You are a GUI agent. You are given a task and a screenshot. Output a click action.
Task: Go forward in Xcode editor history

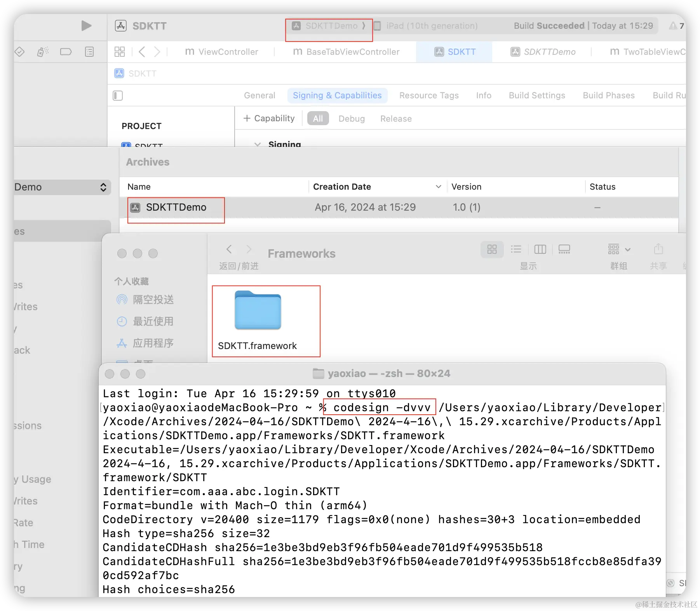(x=157, y=52)
